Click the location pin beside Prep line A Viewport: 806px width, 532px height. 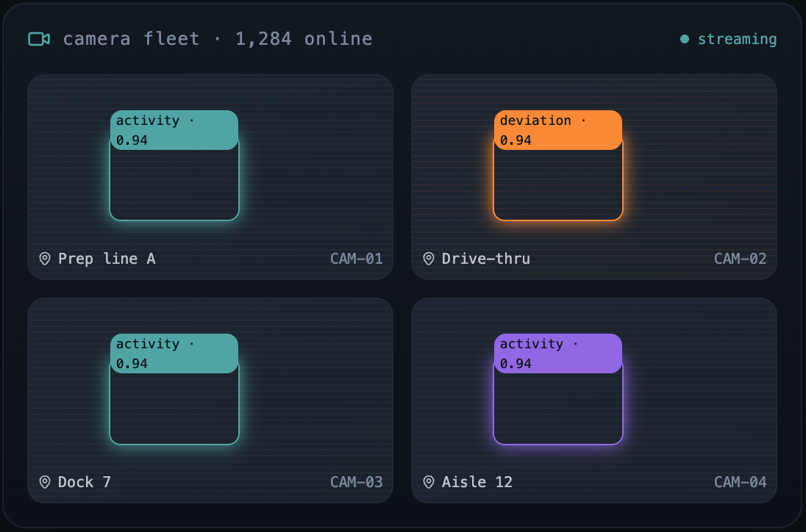click(x=45, y=259)
